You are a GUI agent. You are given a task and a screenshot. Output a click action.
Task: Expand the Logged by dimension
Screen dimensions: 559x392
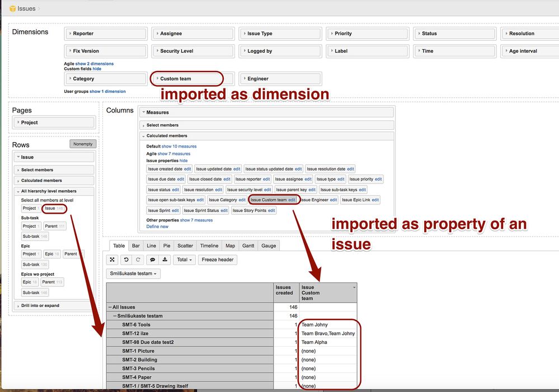[280, 51]
